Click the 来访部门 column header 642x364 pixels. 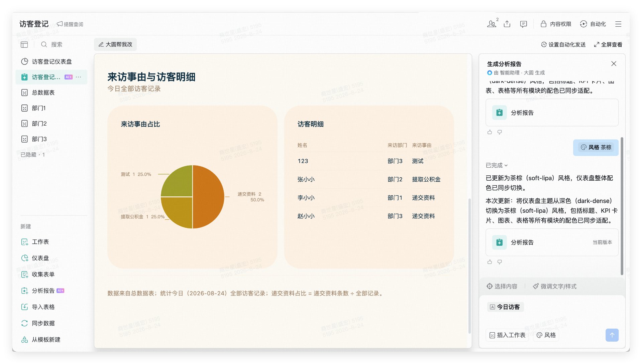397,145
